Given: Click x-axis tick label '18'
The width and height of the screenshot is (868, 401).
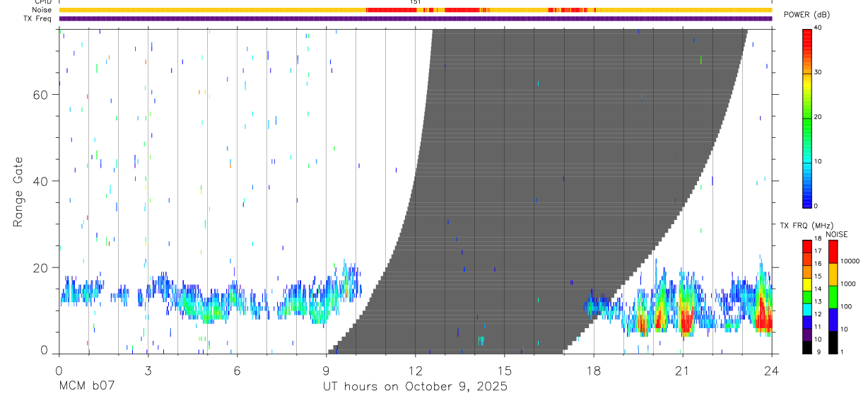Looking at the screenshot, I should pyautogui.click(x=594, y=370).
